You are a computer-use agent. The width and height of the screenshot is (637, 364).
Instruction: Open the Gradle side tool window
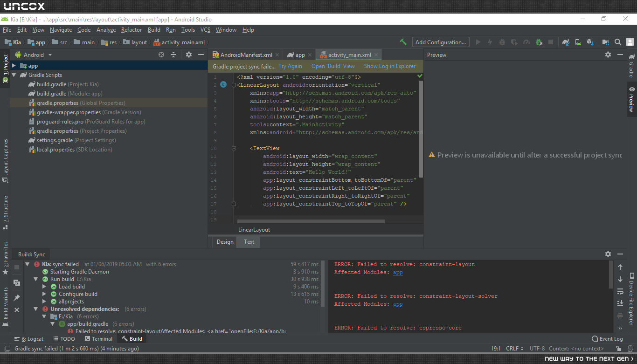(x=631, y=65)
